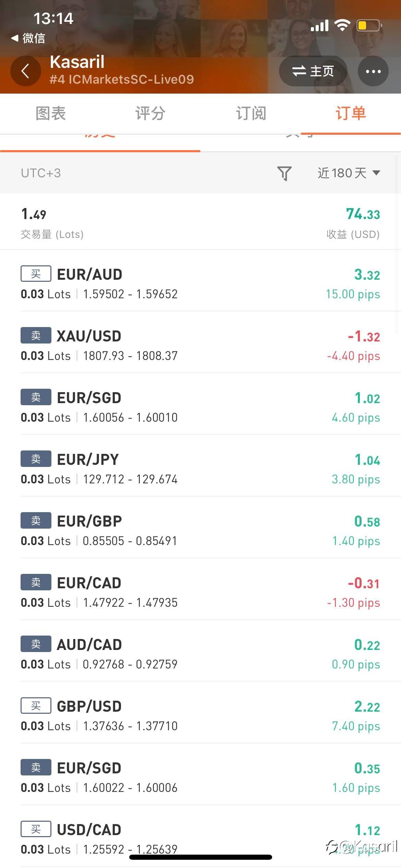Open the AUD/CAD order row
This screenshot has height=868, width=401.
point(200,654)
